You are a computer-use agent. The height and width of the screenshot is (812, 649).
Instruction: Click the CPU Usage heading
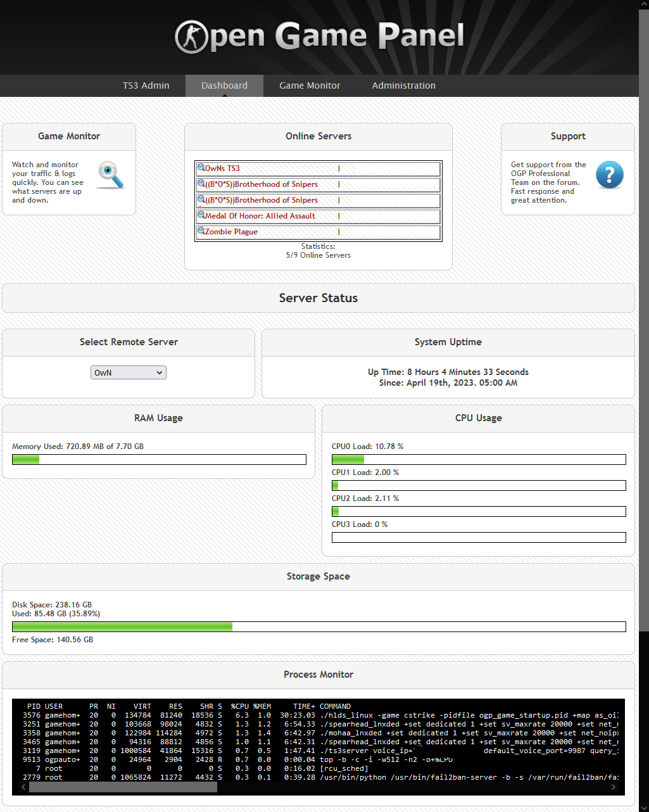(x=479, y=418)
